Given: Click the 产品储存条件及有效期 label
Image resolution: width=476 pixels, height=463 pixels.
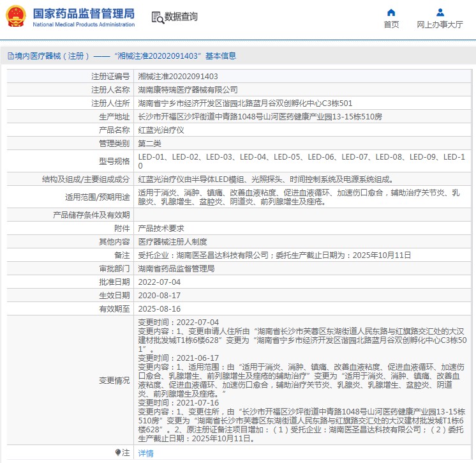Looking at the screenshot, I should 91,215.
